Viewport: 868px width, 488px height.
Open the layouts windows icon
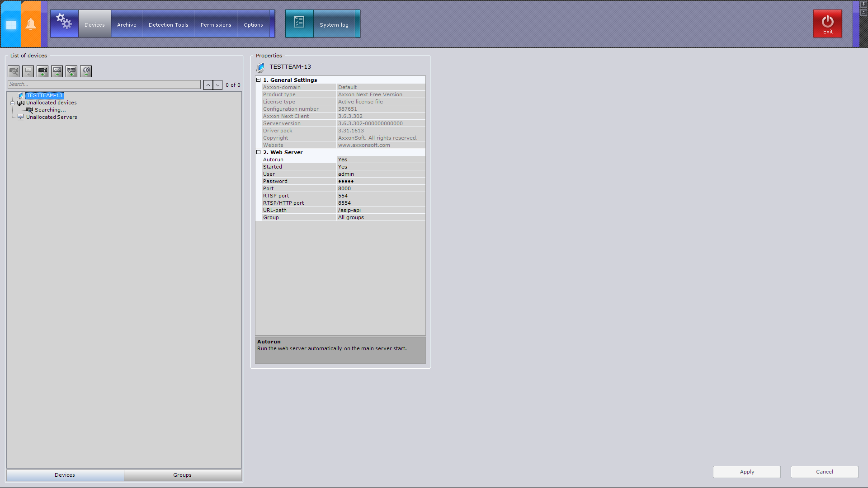11,24
